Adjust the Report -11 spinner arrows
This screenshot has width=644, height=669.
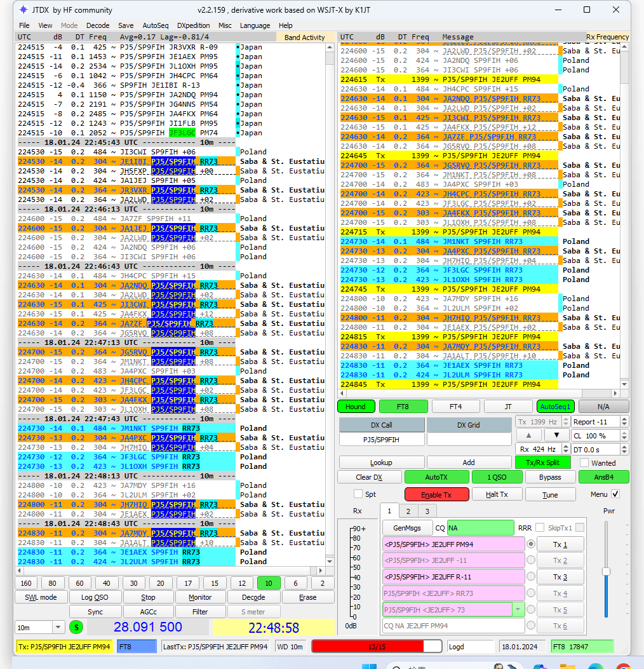point(624,422)
